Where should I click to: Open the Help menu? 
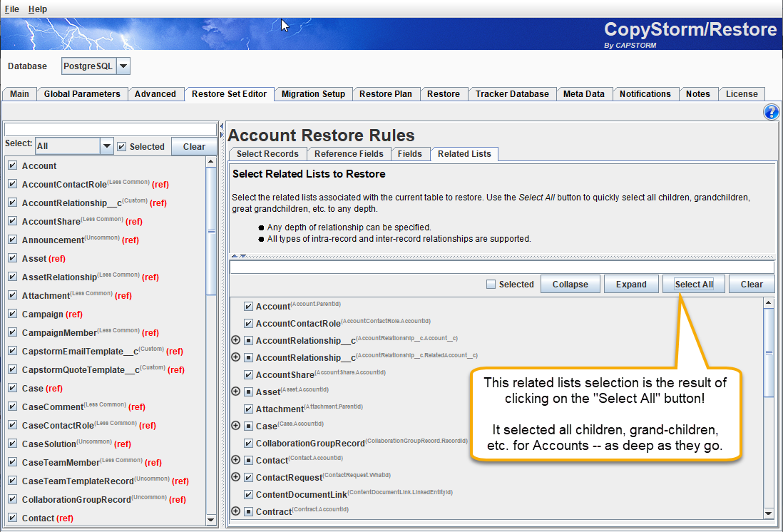(x=38, y=9)
